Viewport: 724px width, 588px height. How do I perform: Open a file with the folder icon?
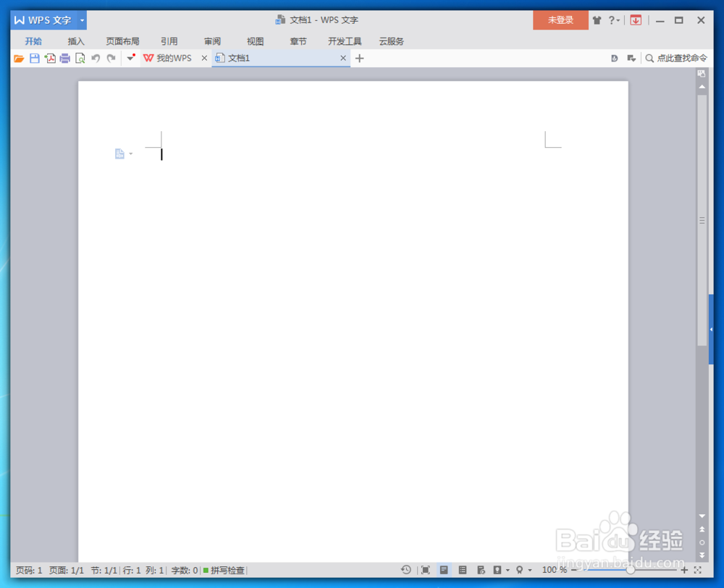[19, 58]
